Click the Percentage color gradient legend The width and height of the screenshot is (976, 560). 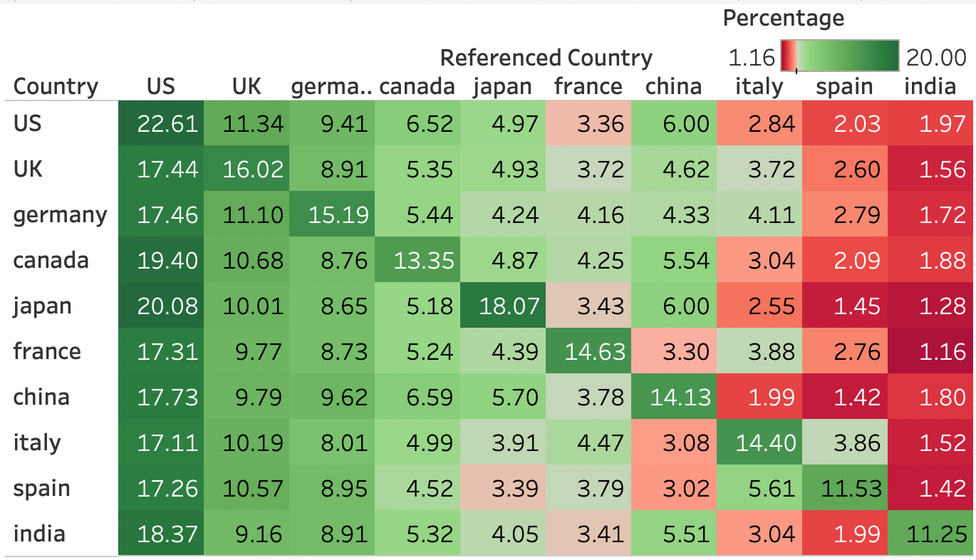pyautogui.click(x=839, y=55)
